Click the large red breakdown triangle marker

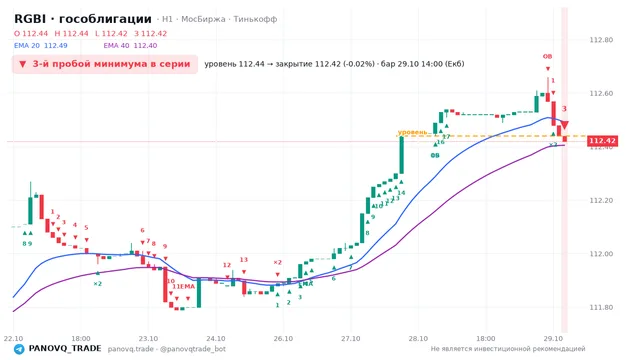coord(564,125)
